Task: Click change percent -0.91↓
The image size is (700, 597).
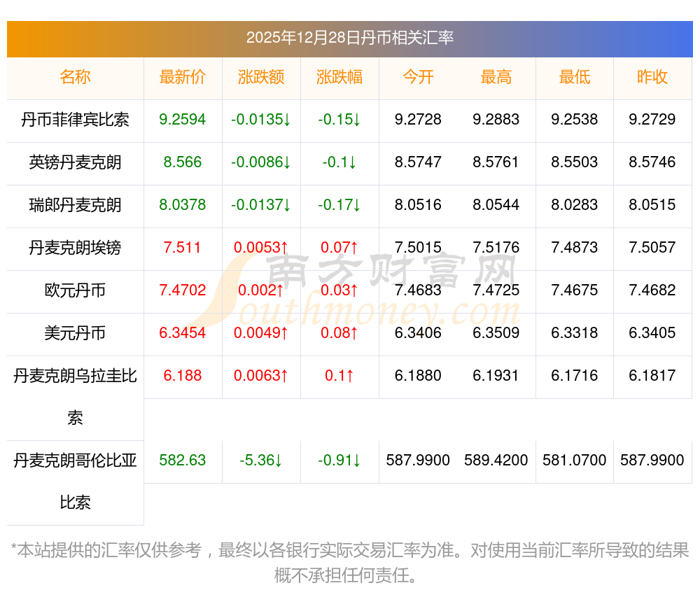Action: tap(339, 460)
